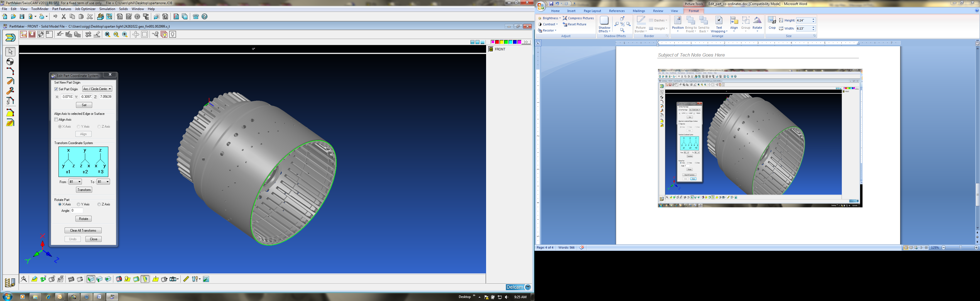The image size is (980, 301).
Task: Open the Brightness dropdown in Word ribbon
Action: 550,18
